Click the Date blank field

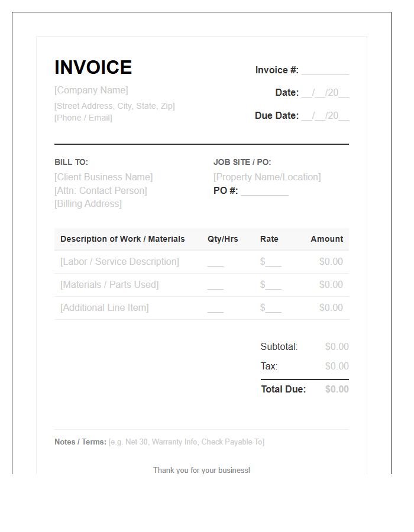pyautogui.click(x=325, y=93)
